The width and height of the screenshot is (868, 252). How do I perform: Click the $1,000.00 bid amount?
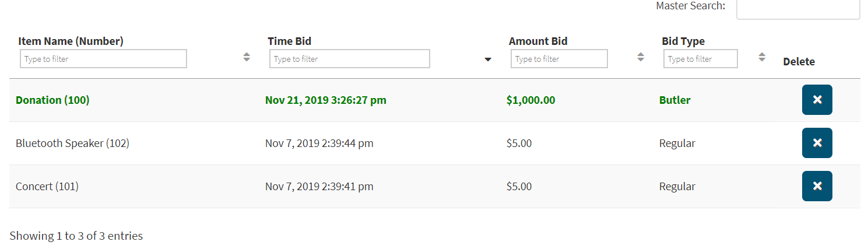click(530, 100)
